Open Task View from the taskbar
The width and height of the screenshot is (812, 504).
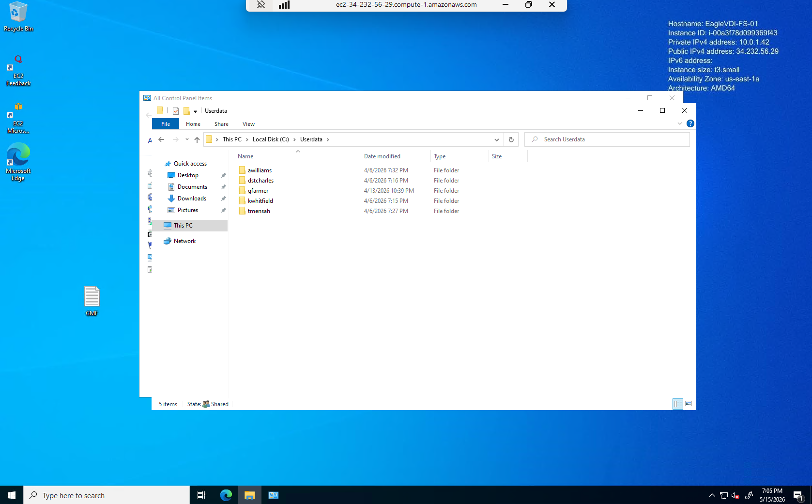(201, 495)
